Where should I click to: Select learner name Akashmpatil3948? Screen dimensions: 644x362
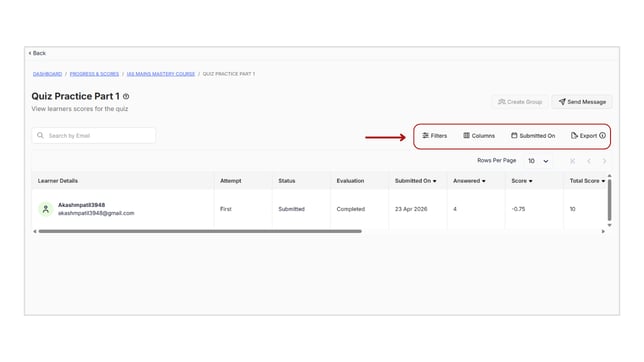(x=81, y=205)
